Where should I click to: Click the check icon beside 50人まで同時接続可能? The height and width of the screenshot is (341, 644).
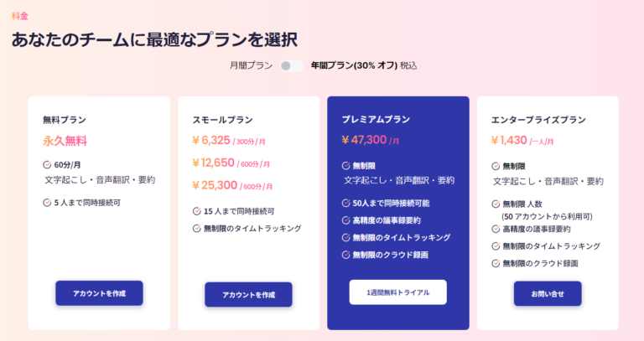(x=345, y=203)
